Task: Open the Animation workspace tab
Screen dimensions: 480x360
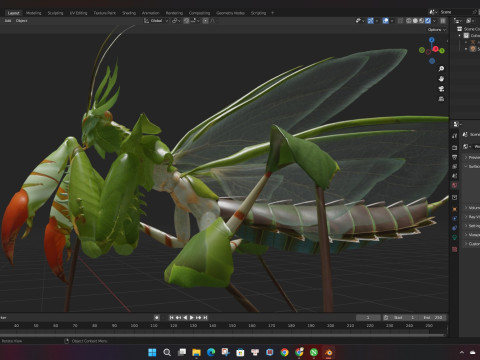Action: [x=150, y=13]
